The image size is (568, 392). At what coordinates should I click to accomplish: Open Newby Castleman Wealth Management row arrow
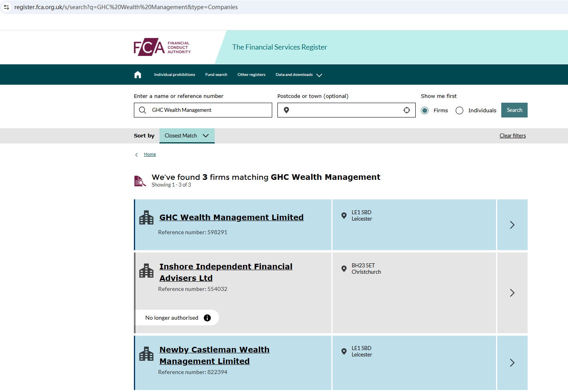(x=512, y=363)
